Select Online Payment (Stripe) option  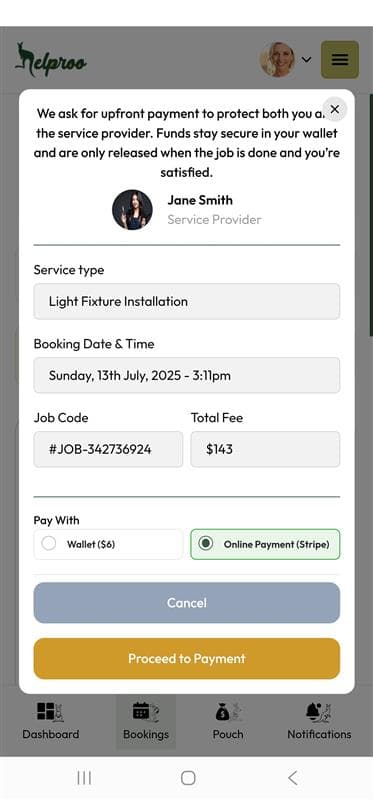click(265, 544)
